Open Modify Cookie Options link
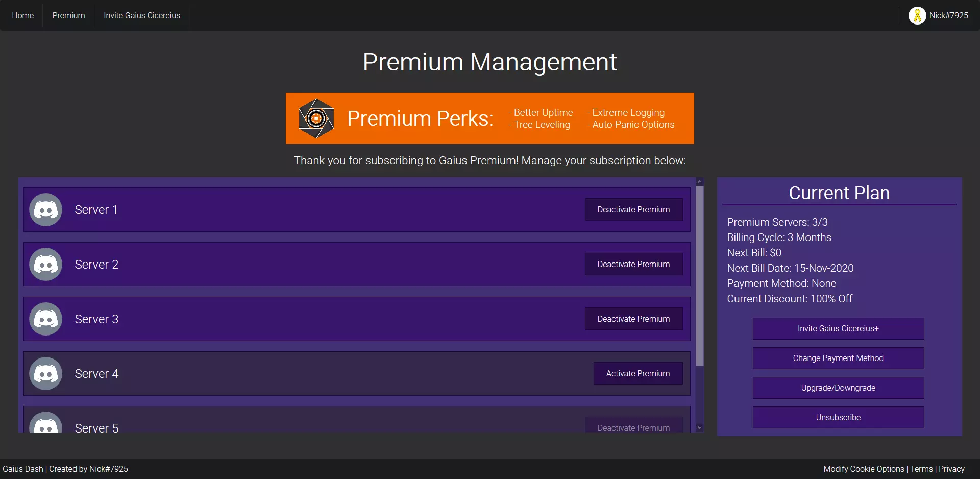The width and height of the screenshot is (980, 479). pyautogui.click(x=864, y=469)
